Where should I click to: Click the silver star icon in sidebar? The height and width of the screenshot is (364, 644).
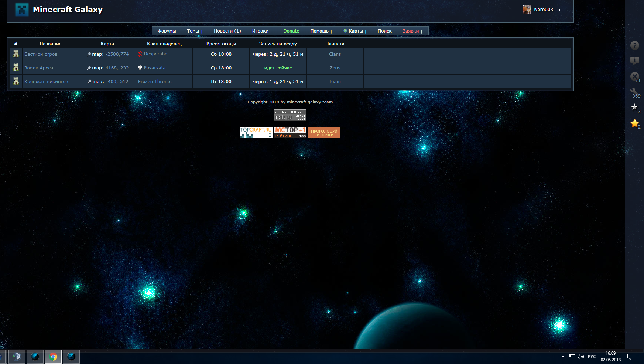pyautogui.click(x=634, y=107)
